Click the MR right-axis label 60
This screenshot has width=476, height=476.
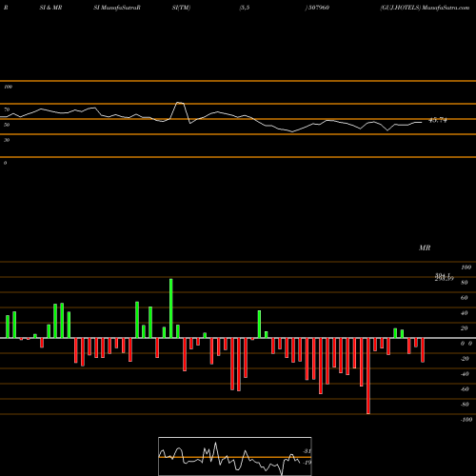click(465, 298)
